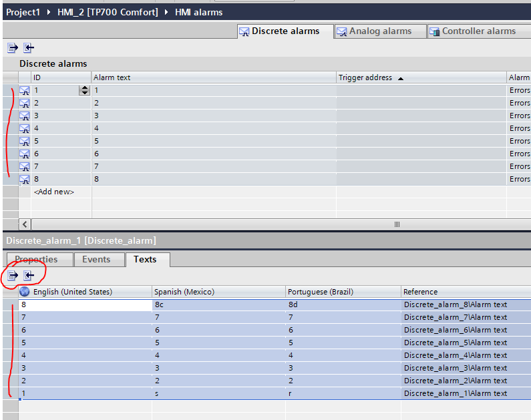This screenshot has height=420, width=531.
Task: Click the Spanish (Mexico) column header
Action: [218, 292]
